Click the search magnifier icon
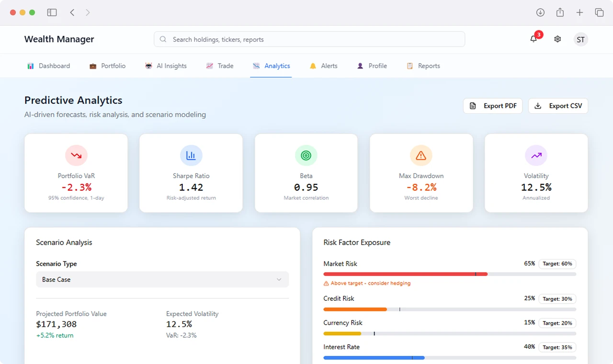Screen dimensions: 613x364 [163, 39]
